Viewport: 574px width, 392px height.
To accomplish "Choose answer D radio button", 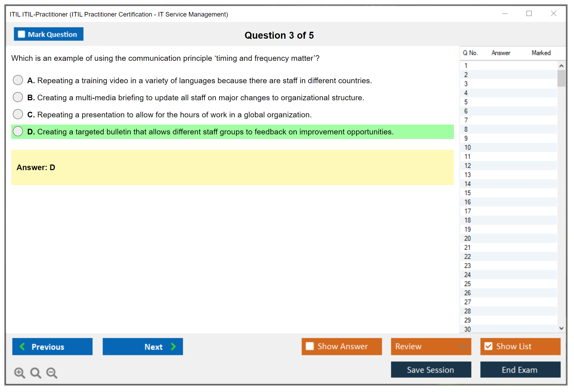I will [x=18, y=131].
